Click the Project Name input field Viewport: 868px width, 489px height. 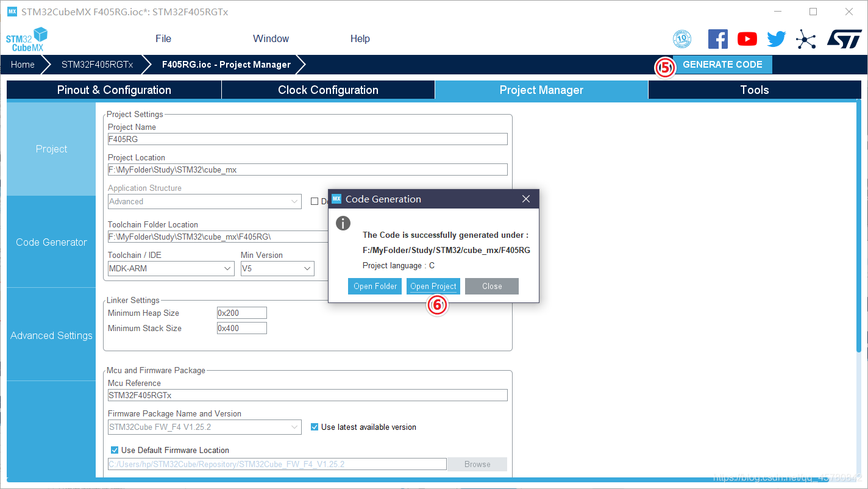pyautogui.click(x=307, y=139)
